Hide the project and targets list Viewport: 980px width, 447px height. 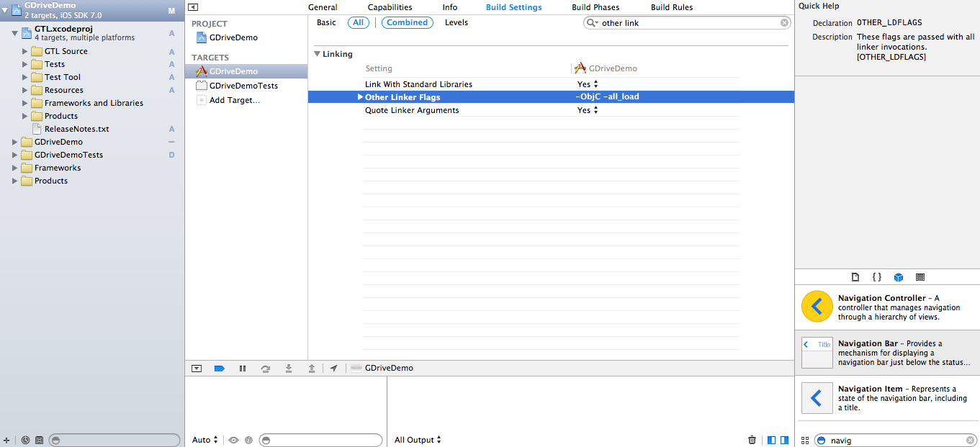click(x=193, y=7)
